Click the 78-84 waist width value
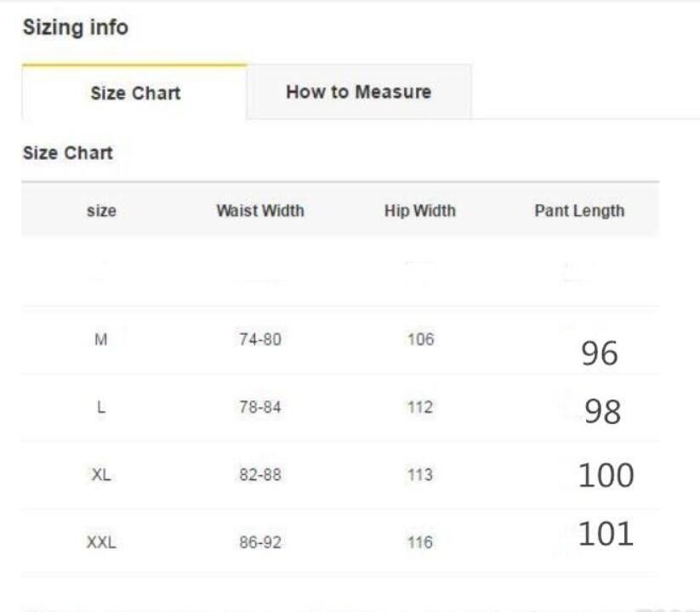This screenshot has width=700, height=612. pos(260,407)
